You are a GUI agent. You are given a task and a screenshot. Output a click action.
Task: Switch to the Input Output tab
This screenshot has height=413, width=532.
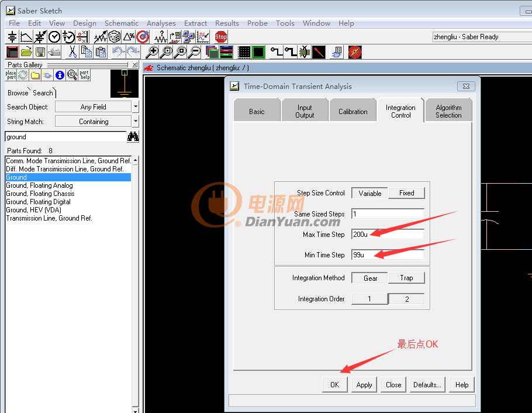305,111
